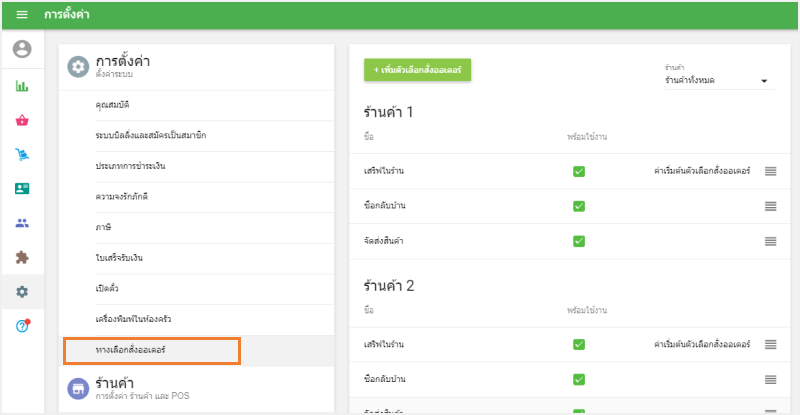Viewport: 800px width, 415px height.
Task: Open the puzzle piece integrations icon
Action: coord(22,257)
